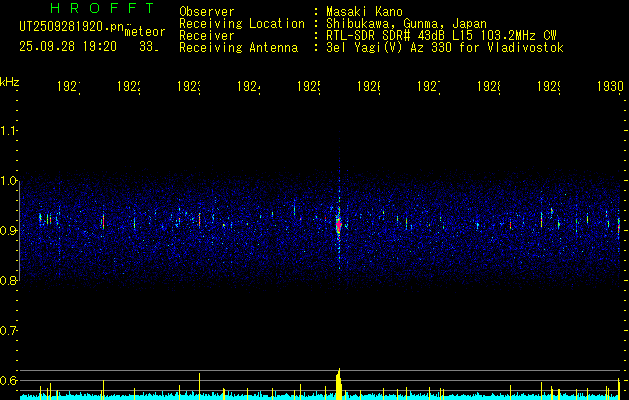The height and width of the screenshot is (400, 629).
Task: Click the 1930 time axis label
Action: [x=610, y=86]
